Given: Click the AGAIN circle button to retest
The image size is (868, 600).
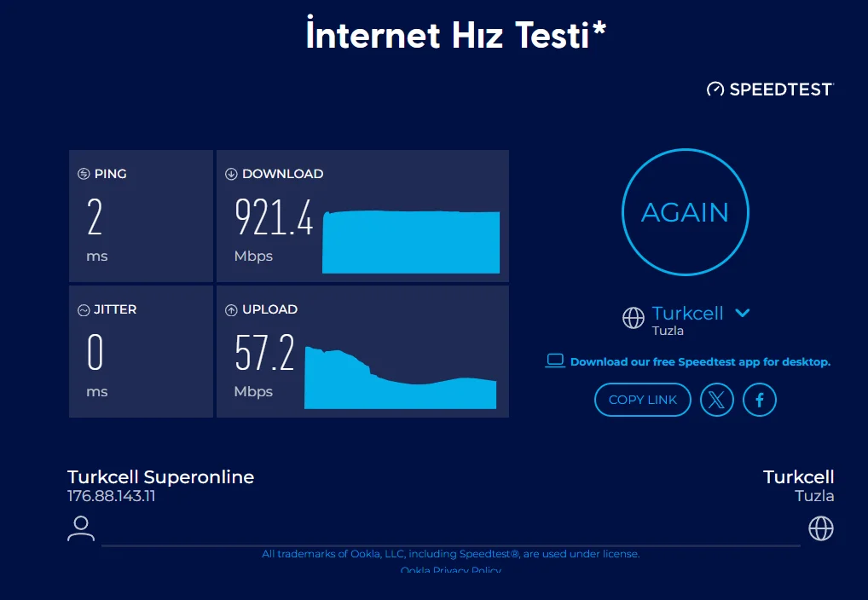Looking at the screenshot, I should coord(685,212).
